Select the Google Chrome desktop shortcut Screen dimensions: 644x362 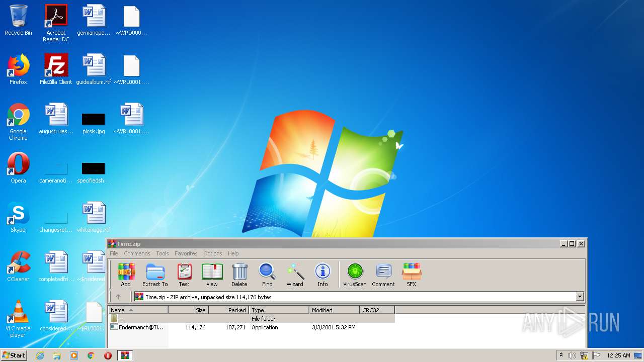(x=18, y=122)
